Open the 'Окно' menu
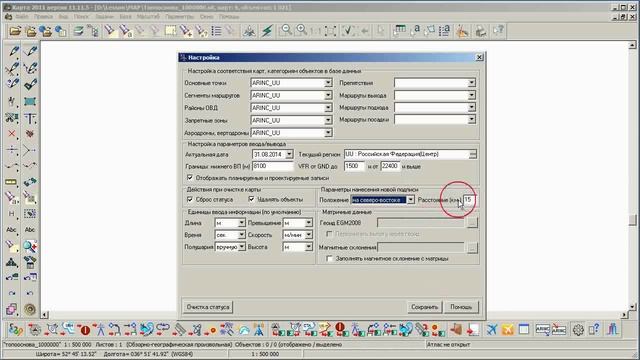This screenshot has width=640, height=360. (207, 17)
